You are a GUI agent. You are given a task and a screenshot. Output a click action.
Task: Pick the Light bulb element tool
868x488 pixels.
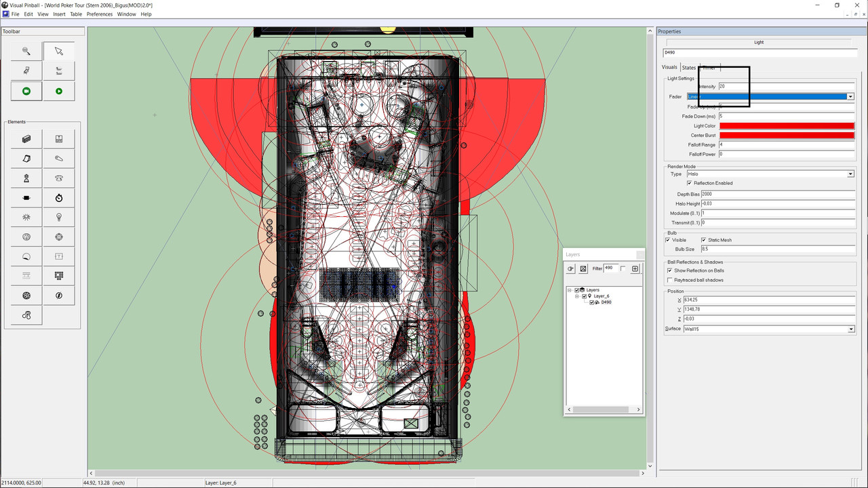tap(59, 218)
